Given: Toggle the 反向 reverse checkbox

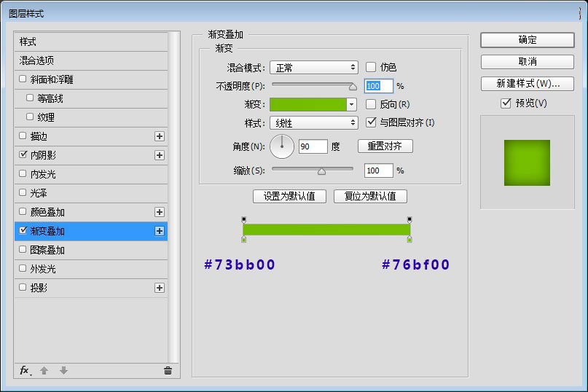Looking at the screenshot, I should click(x=371, y=104).
